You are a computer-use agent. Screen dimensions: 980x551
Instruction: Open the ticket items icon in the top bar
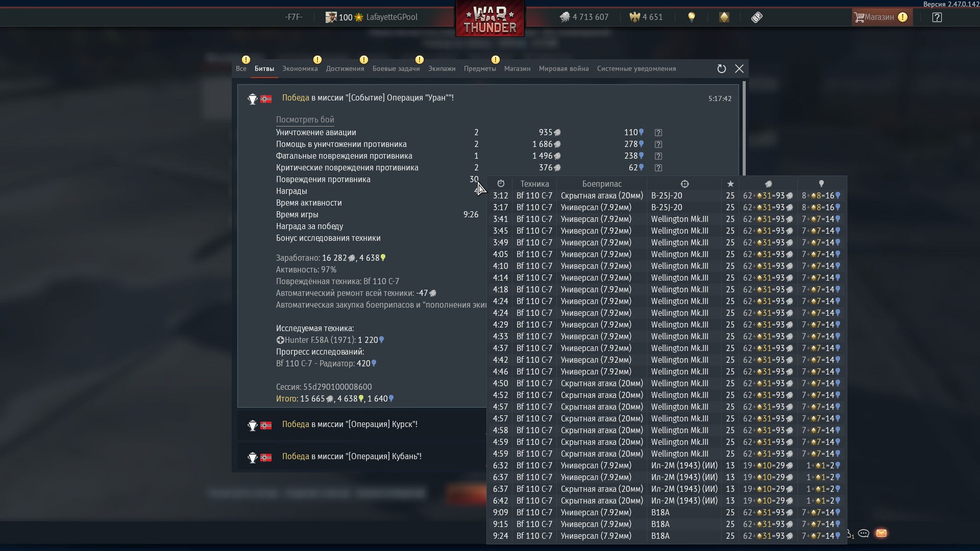[x=757, y=17]
